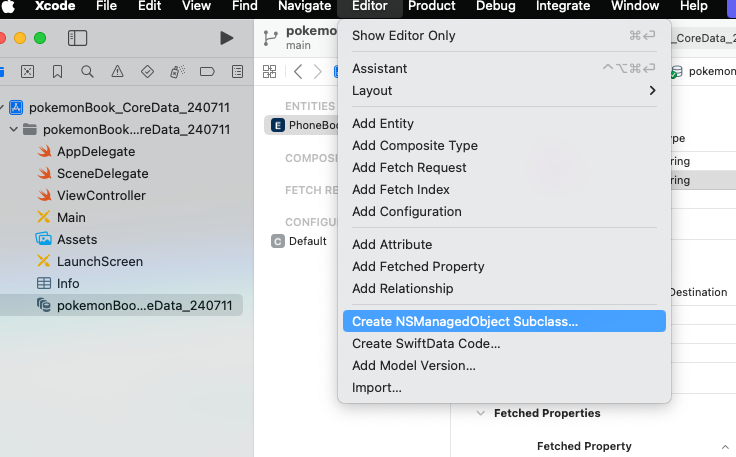Choose Add Fetched Property
This screenshot has height=457, width=736.
pyautogui.click(x=504, y=267)
